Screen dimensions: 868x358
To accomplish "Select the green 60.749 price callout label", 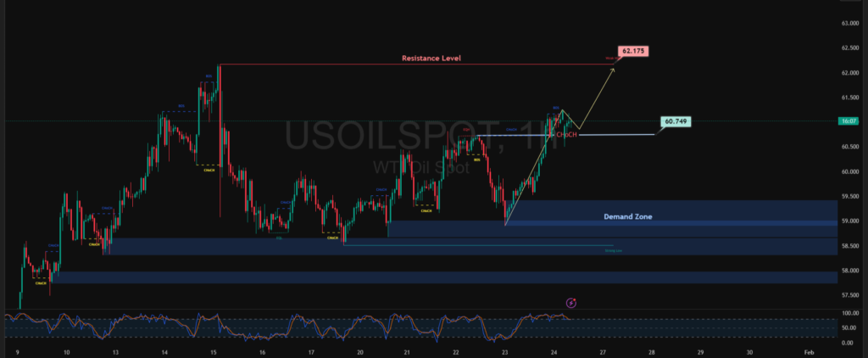I will [x=676, y=122].
